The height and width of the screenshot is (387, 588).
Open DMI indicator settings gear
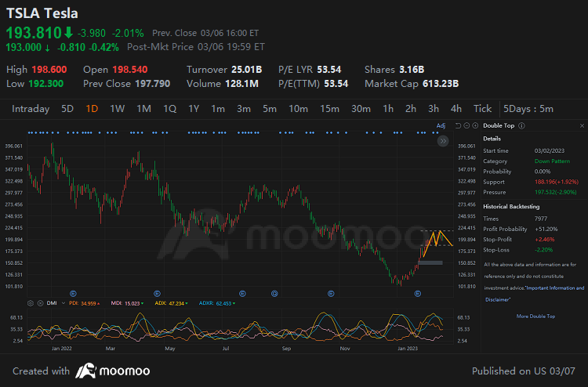coord(31,303)
